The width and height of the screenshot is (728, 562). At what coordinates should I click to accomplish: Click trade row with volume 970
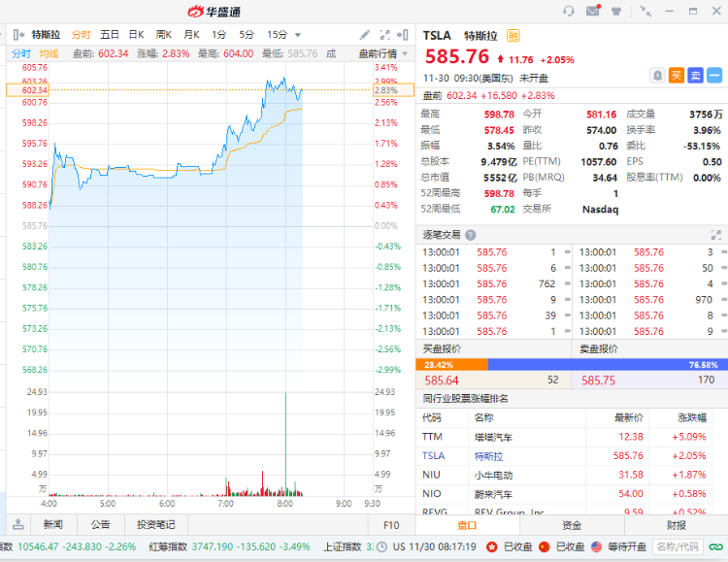coord(652,300)
